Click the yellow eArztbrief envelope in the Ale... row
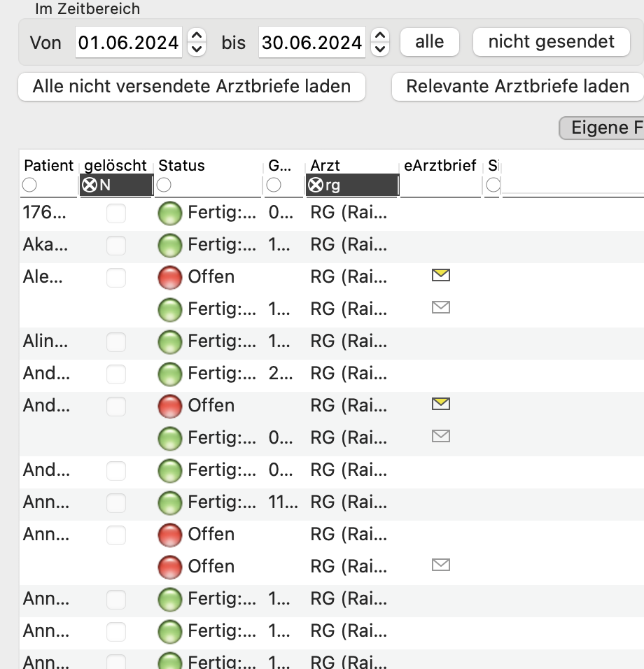Image resolution: width=644 pixels, height=669 pixels. click(441, 275)
